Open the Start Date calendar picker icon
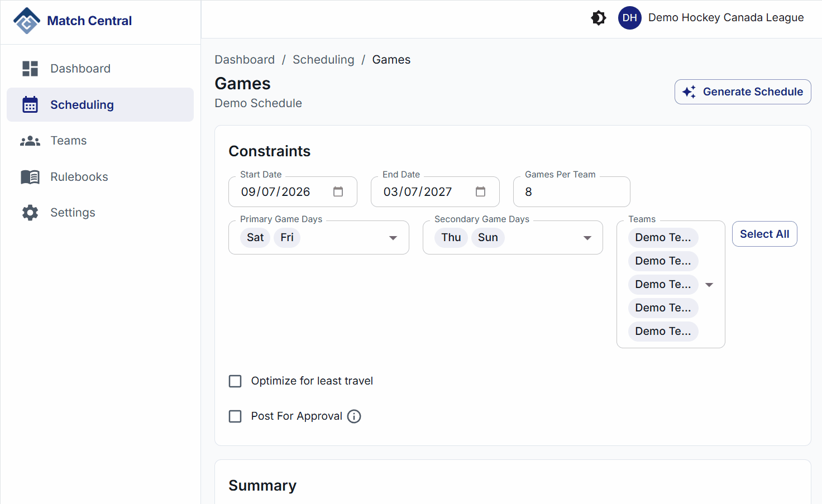822x504 pixels. point(338,191)
